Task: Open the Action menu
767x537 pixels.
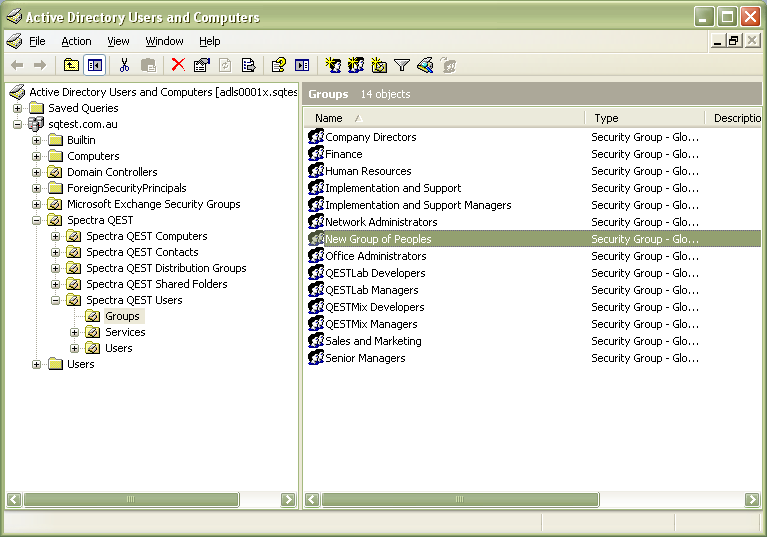Action: click(76, 41)
